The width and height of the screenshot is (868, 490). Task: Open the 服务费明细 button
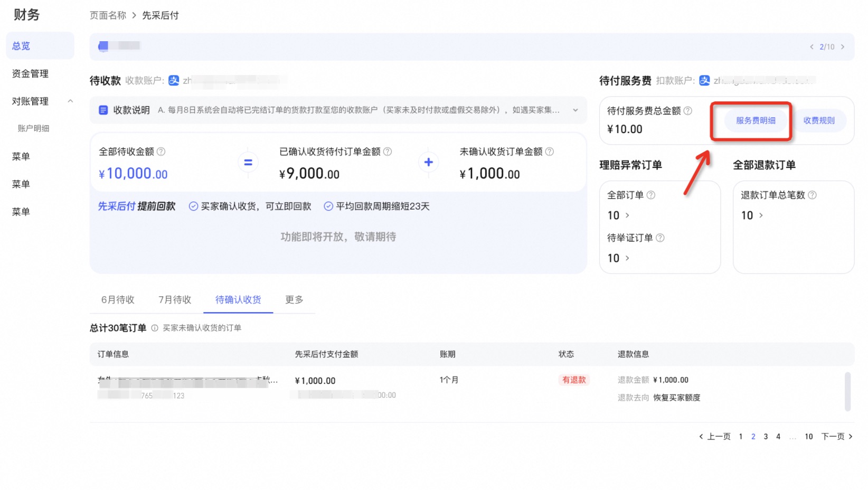[756, 120]
